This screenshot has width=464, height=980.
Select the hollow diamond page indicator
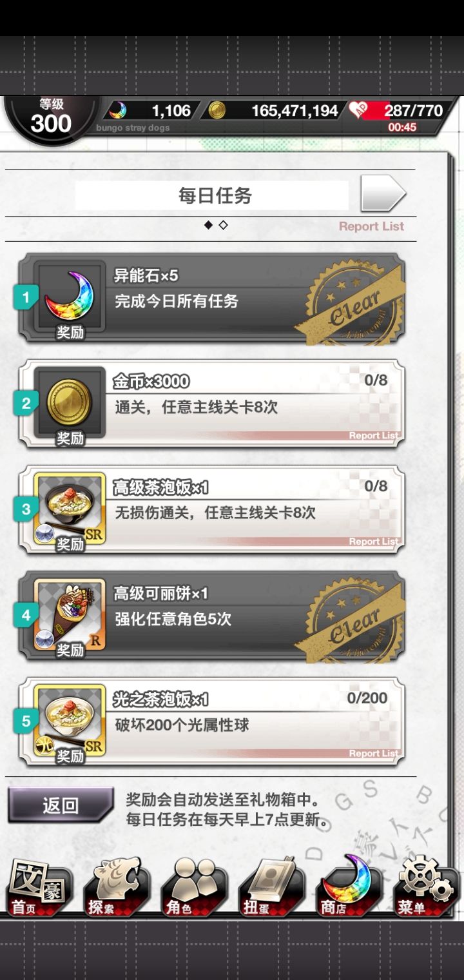point(223,225)
